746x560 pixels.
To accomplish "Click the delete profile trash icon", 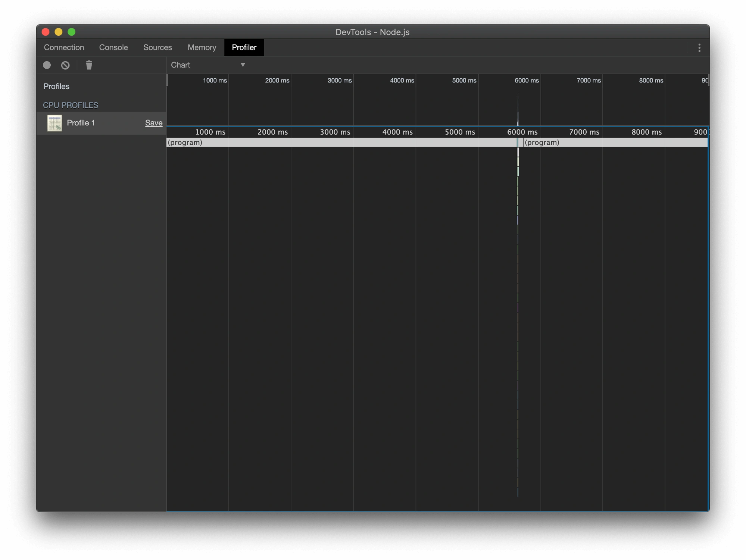I will (x=90, y=65).
